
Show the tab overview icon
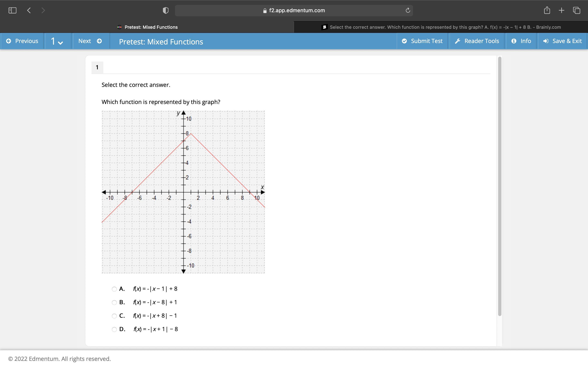click(577, 10)
